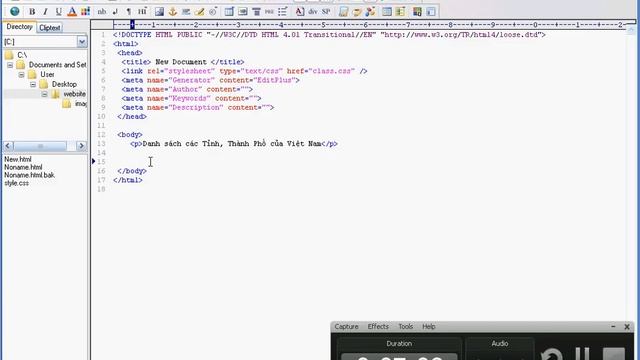Switch to the Cliptext tab
640x360 pixels.
49,28
